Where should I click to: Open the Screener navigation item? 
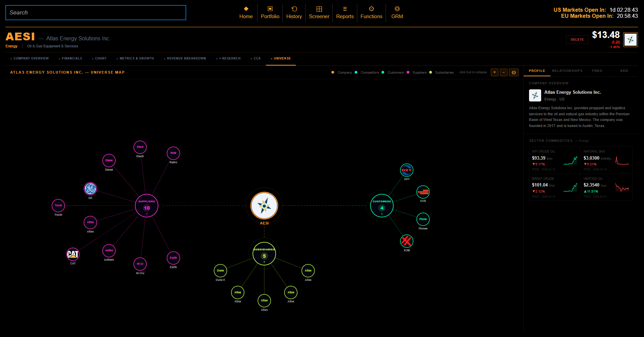319,13
